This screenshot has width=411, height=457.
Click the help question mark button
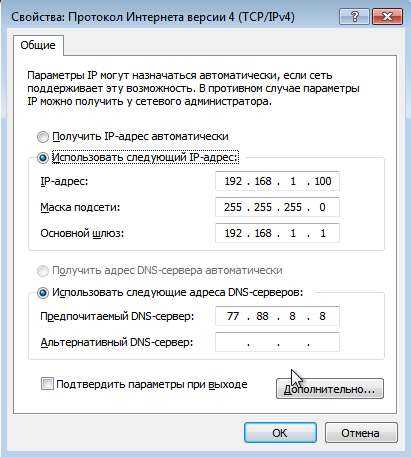[x=354, y=16]
